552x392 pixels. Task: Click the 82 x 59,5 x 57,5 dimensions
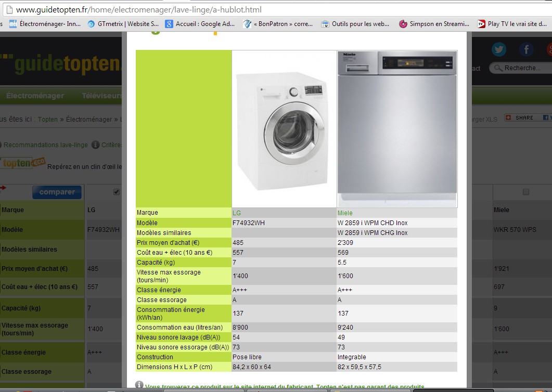359,367
